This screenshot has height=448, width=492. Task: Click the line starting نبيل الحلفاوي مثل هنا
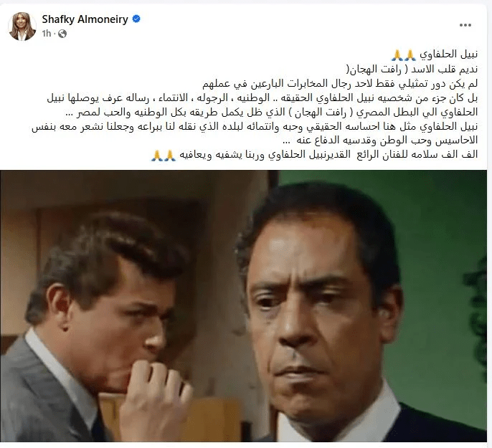[x=255, y=127]
